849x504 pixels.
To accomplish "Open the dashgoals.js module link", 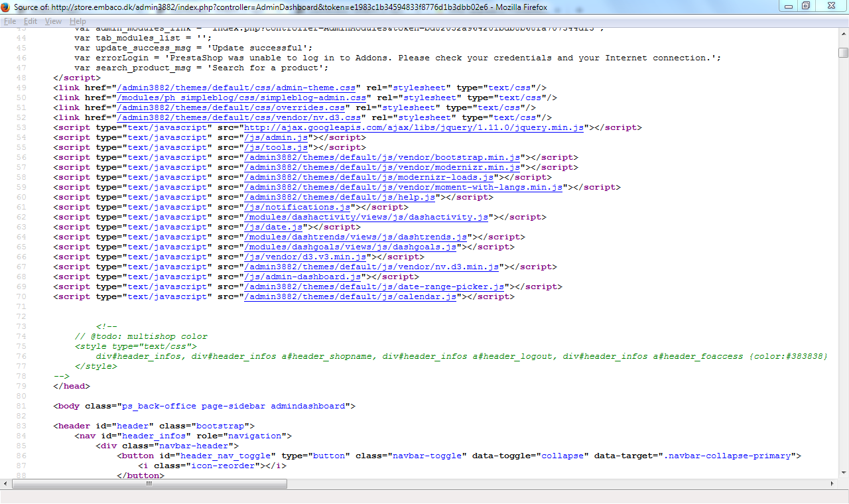I will tap(350, 247).
